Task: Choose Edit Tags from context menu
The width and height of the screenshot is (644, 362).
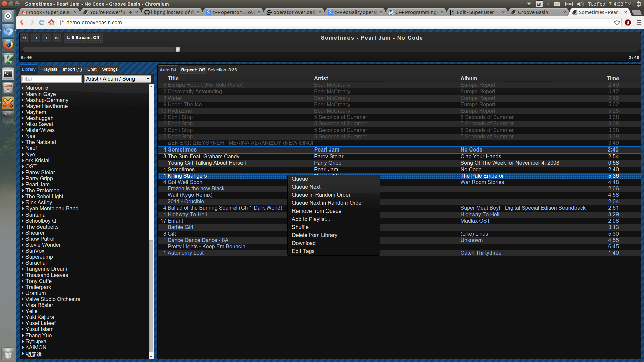Action: point(334,251)
